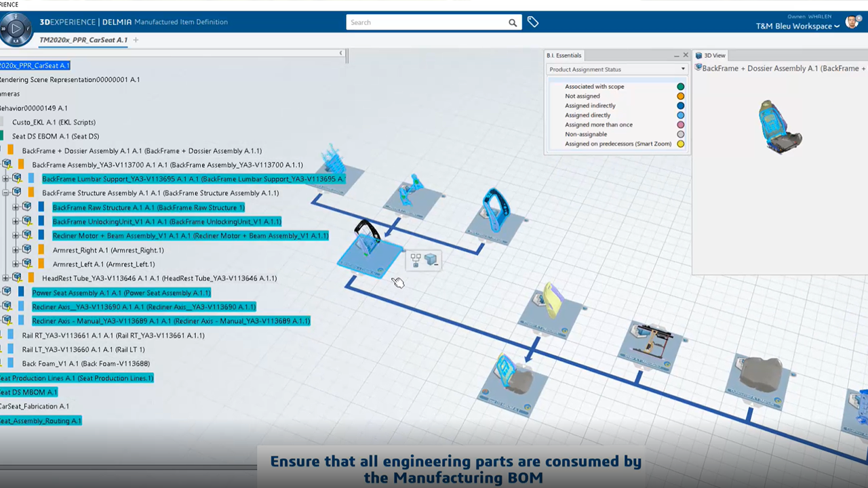This screenshot has height=488, width=868.
Task: Select the 3D View tab
Action: point(711,56)
